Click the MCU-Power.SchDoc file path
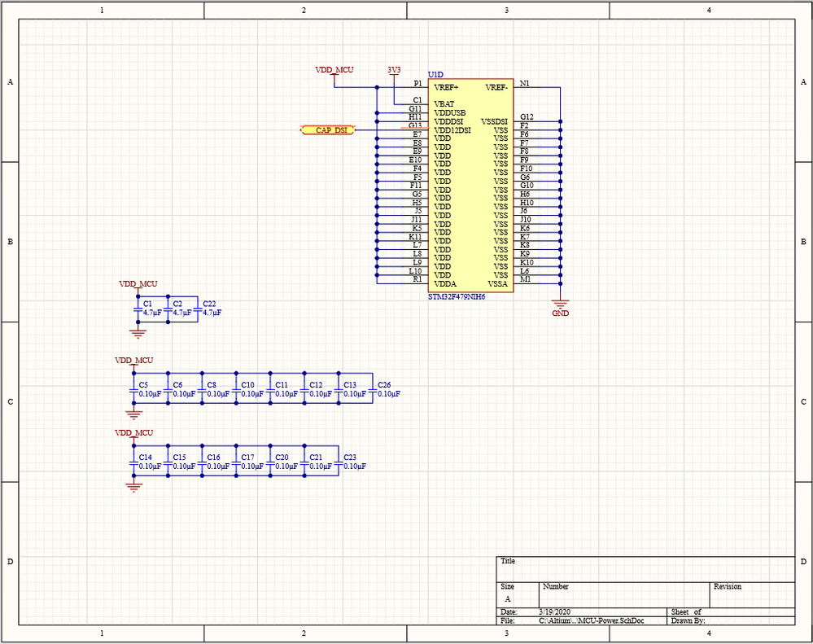813x644 pixels. (x=592, y=620)
